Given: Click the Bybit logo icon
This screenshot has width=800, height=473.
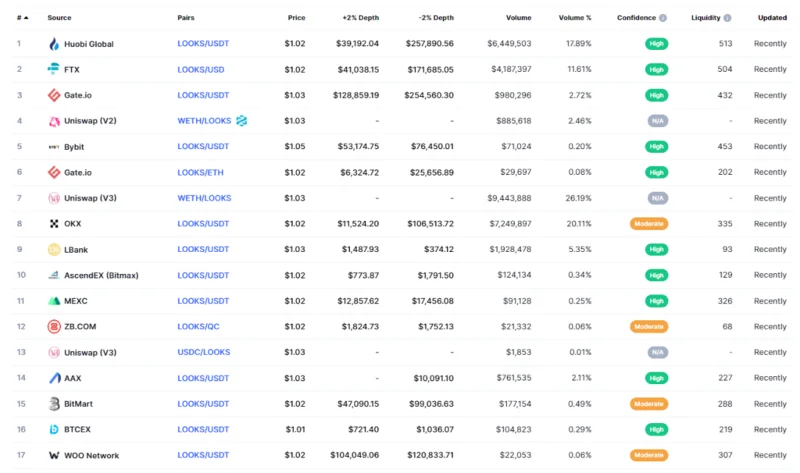Looking at the screenshot, I should (54, 147).
